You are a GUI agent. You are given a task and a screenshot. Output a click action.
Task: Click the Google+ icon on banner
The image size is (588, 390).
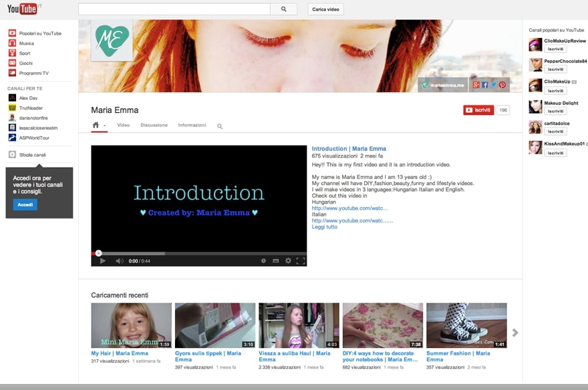coord(476,85)
